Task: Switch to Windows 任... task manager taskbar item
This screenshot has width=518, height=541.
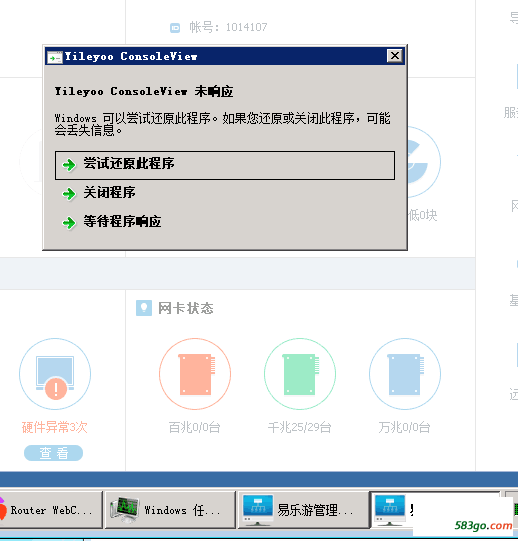Action: click(170, 510)
